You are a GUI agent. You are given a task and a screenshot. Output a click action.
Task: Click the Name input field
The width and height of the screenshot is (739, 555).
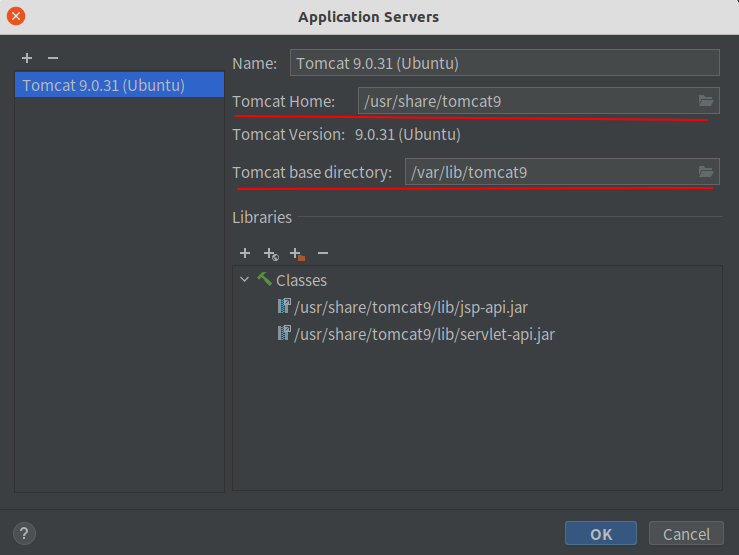(504, 63)
